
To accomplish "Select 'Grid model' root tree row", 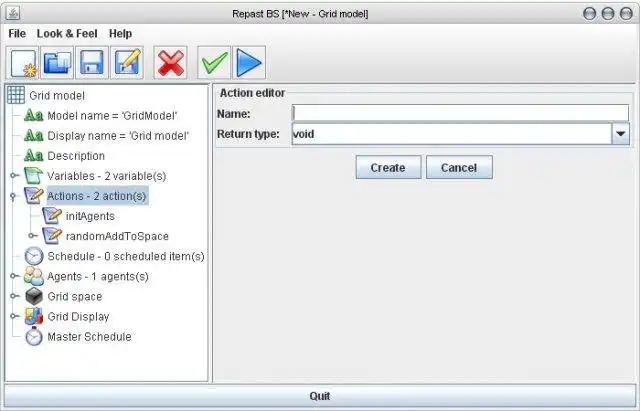I will pos(57,96).
